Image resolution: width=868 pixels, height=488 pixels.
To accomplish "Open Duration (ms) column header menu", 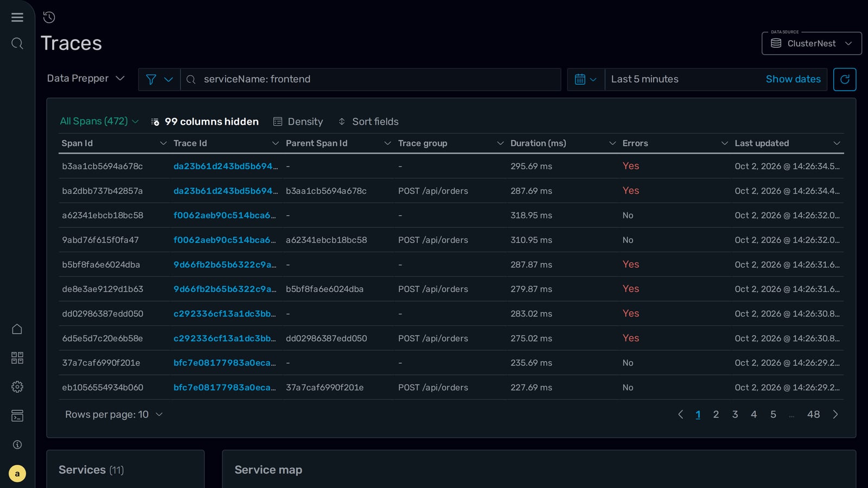I will click(612, 143).
